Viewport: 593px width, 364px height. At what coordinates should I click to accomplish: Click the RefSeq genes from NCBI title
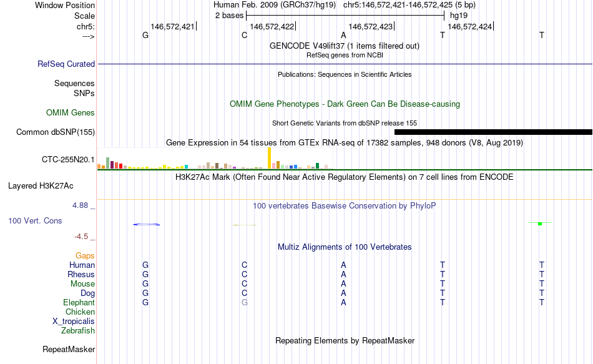(345, 55)
